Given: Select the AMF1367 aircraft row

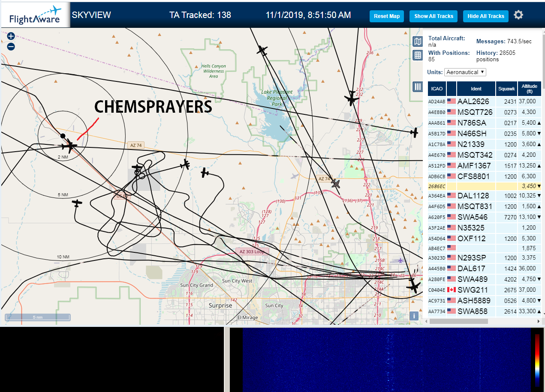Looking at the screenshot, I should click(485, 166).
